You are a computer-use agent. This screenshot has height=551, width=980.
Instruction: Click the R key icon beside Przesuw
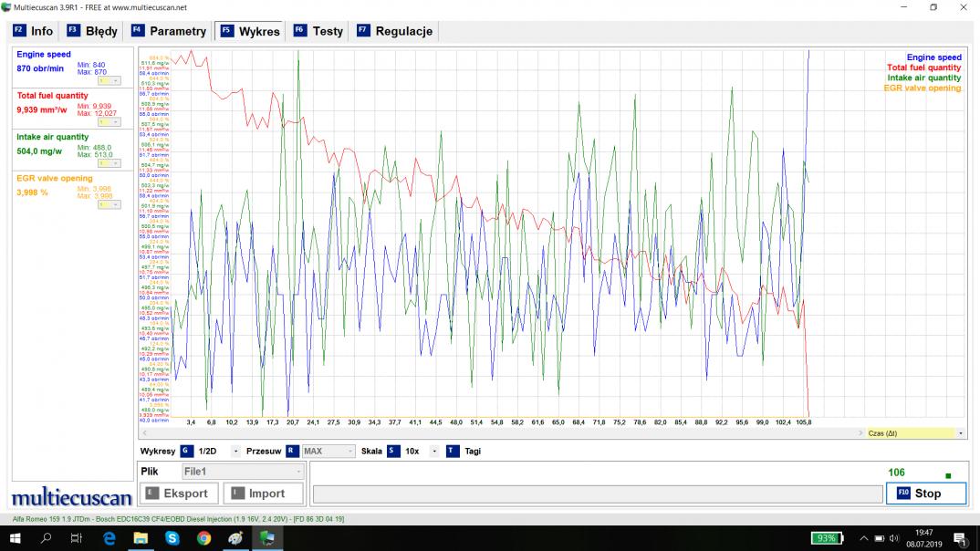(292, 451)
